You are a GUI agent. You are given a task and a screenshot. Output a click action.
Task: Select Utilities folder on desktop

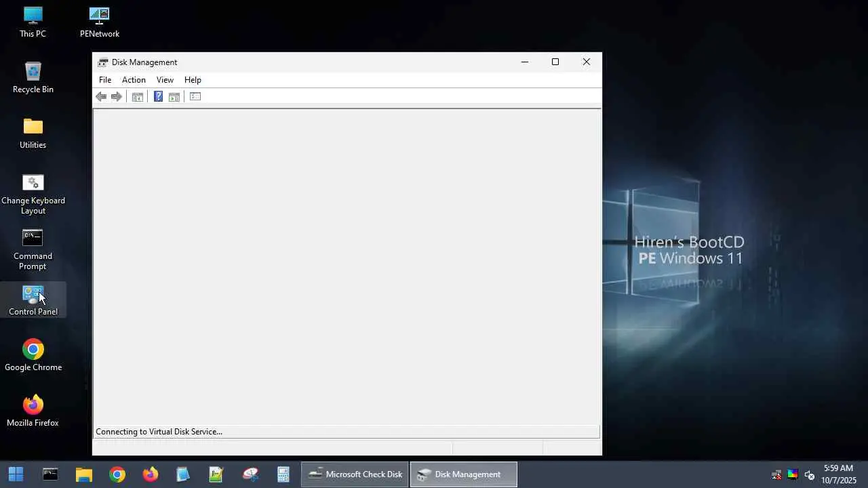[33, 134]
